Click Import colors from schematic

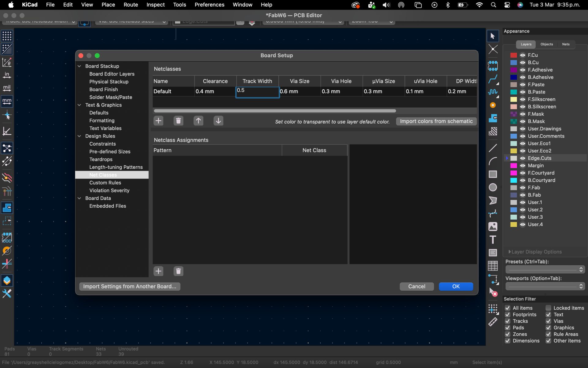436,121
